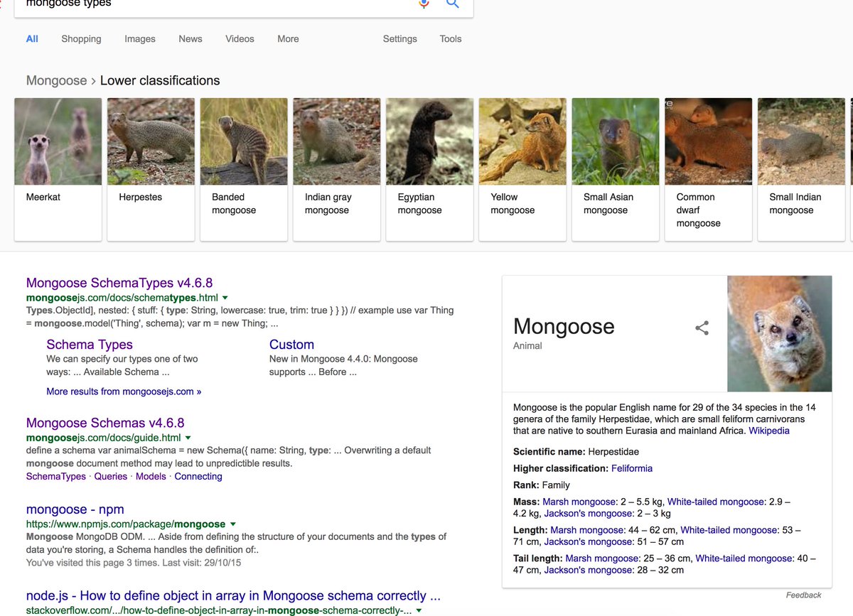Viewport: 853px width, 616px height.
Task: Click Marsh mongoose link in Length row
Action: click(x=588, y=530)
